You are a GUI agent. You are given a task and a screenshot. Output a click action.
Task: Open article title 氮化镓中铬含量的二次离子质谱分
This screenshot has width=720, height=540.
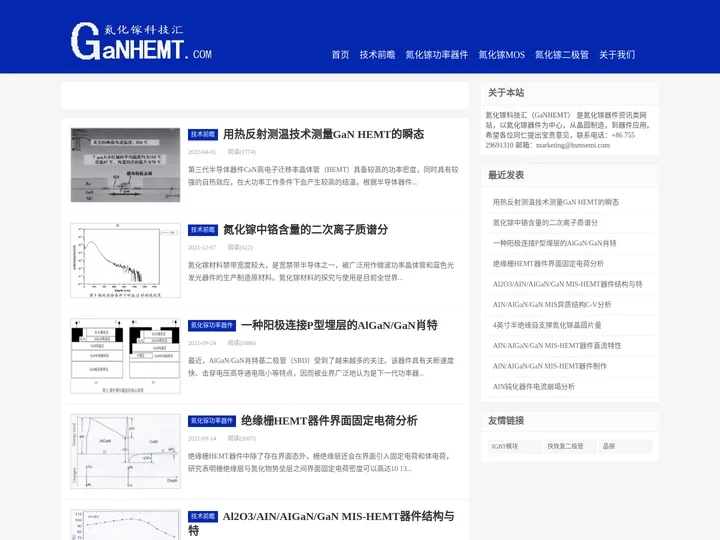[x=305, y=230]
